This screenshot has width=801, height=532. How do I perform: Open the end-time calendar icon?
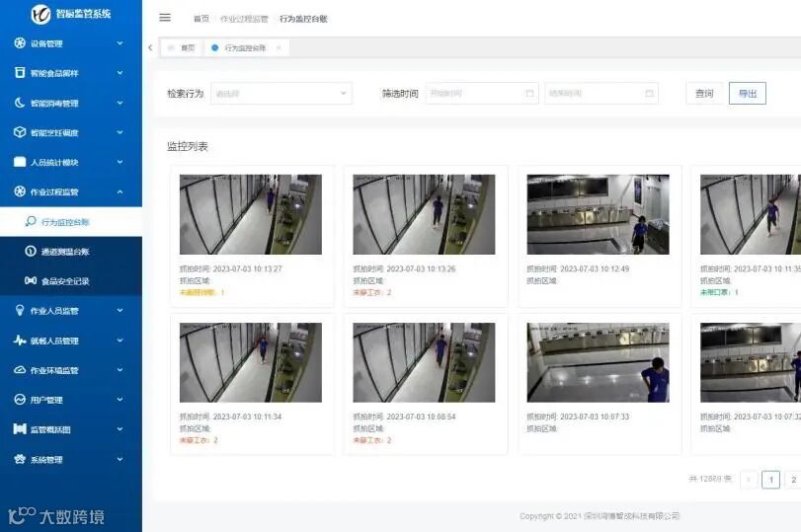tap(649, 94)
